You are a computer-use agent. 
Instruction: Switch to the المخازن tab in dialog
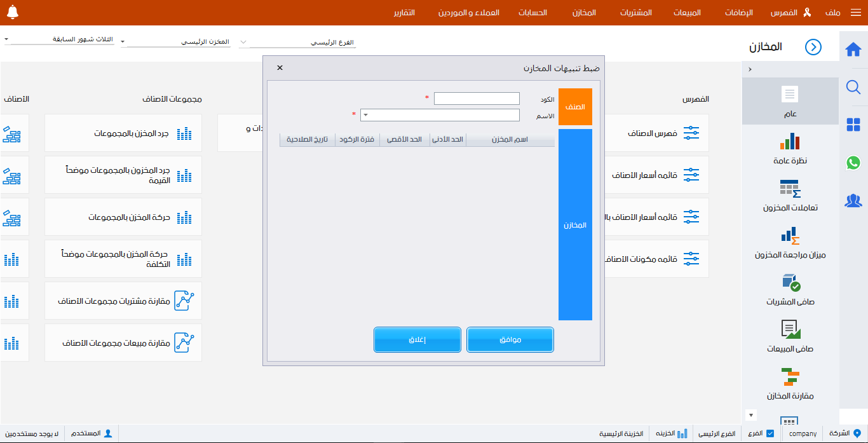pos(575,225)
